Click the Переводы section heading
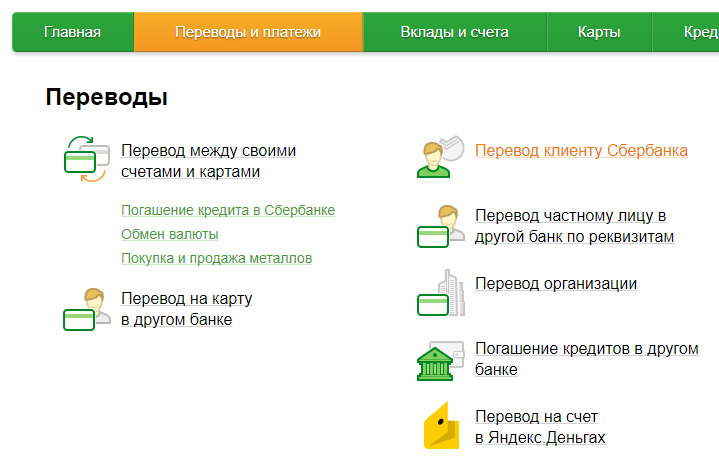Image resolution: width=719 pixels, height=469 pixels. click(x=107, y=97)
